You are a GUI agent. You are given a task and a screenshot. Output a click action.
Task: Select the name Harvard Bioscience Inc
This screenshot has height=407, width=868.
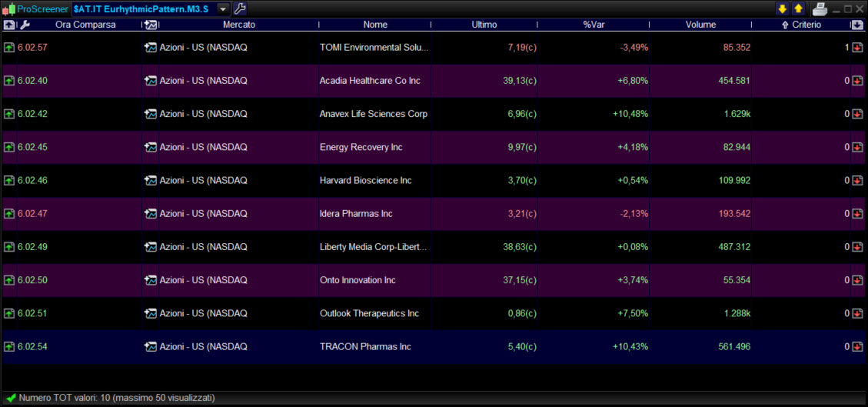coord(366,181)
